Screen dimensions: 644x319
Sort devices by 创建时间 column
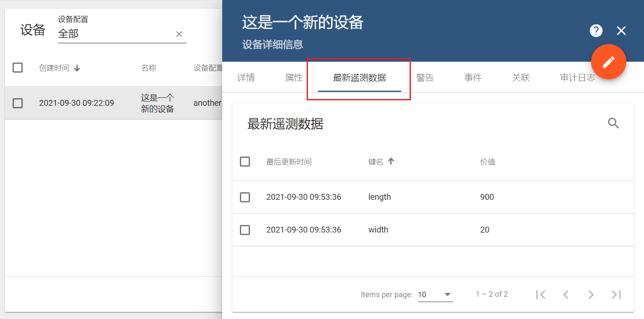coord(54,68)
